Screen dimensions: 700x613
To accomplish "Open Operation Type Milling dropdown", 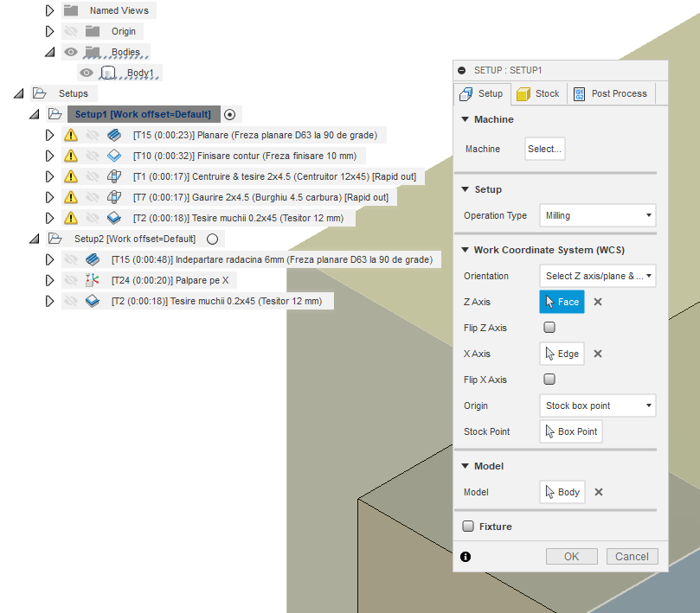I will click(598, 215).
